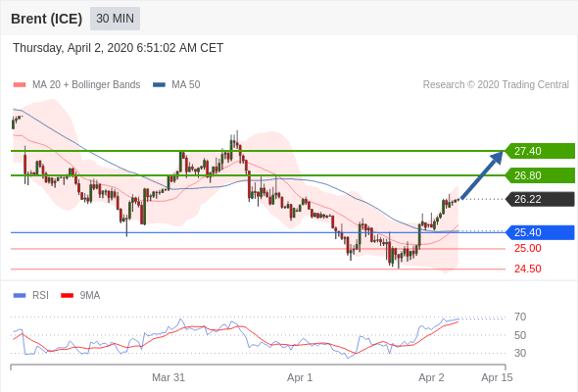Toggle the RSI legend label
Screen dimensions: 578x392
(x=40, y=295)
